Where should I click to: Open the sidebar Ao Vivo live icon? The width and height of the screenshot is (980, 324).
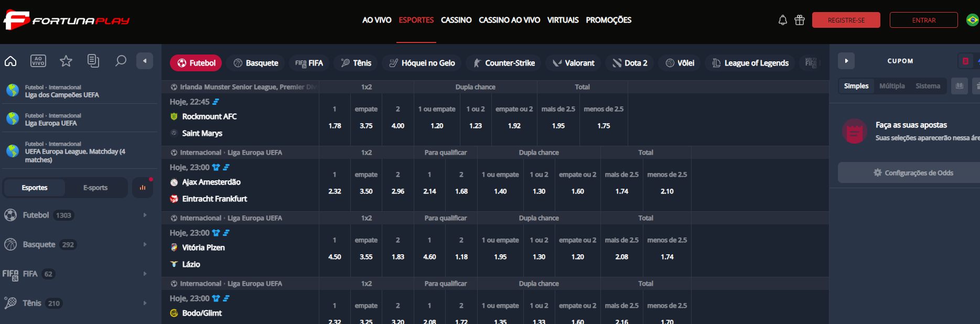(x=38, y=61)
